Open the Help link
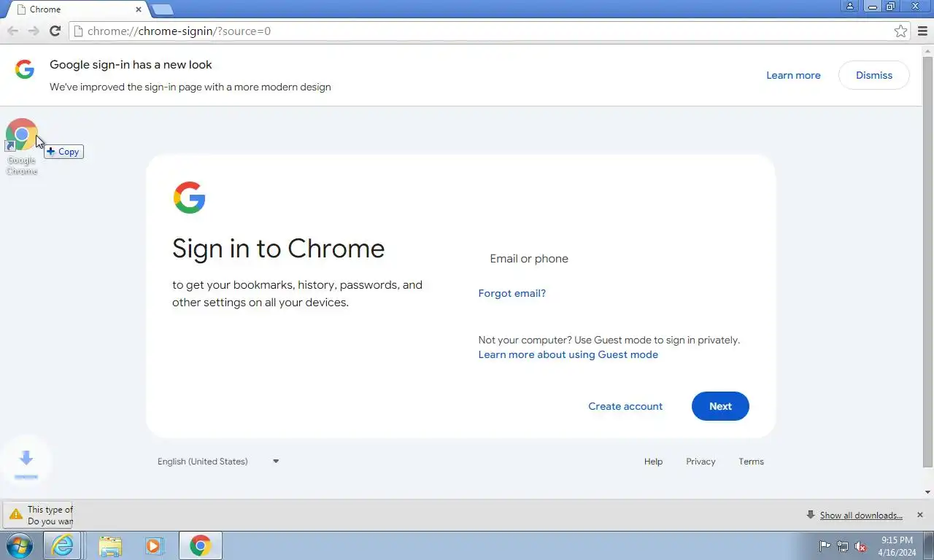934x560 pixels. pos(653,462)
